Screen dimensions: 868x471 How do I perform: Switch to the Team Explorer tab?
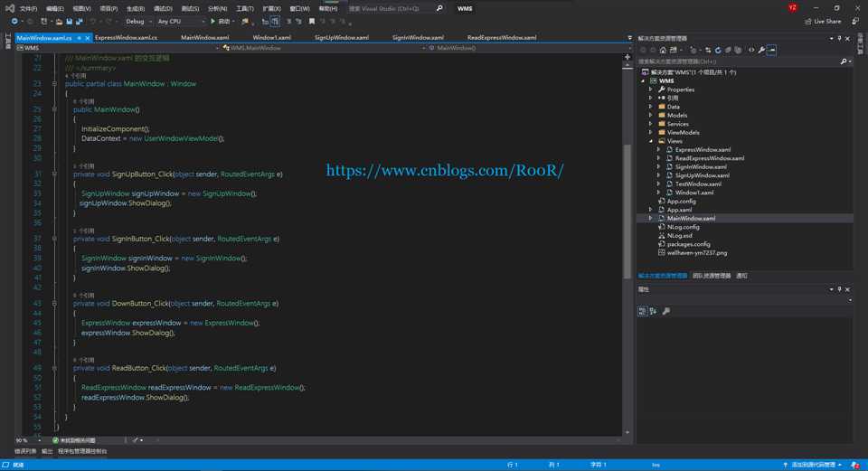[712, 276]
